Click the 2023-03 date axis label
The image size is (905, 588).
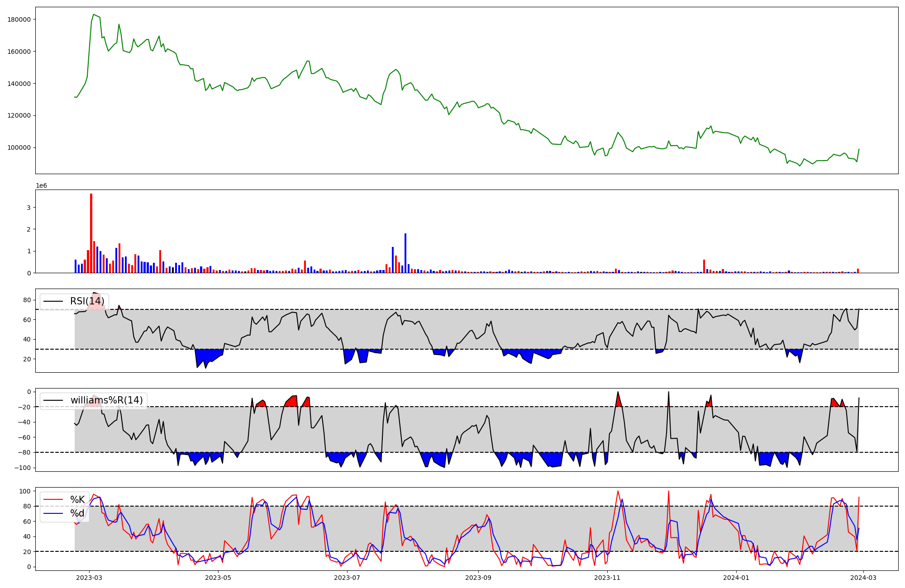[89, 577]
